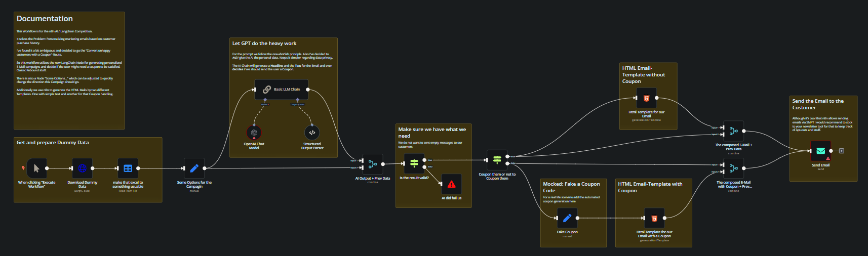Viewport: 868px width, 256px height.
Task: Open the 'AI Output + Prev Data' merge node
Action: [x=373, y=164]
